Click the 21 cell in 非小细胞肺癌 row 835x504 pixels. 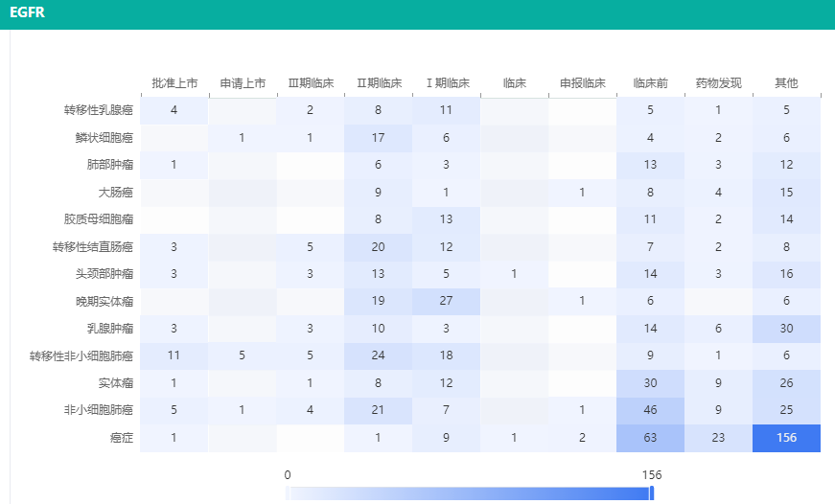[x=378, y=410]
